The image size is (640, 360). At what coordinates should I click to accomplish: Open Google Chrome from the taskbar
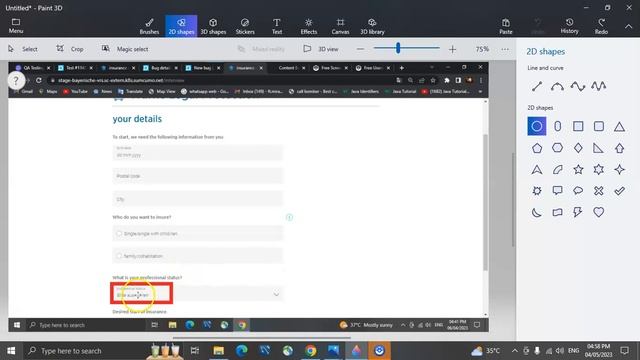pos(311,351)
